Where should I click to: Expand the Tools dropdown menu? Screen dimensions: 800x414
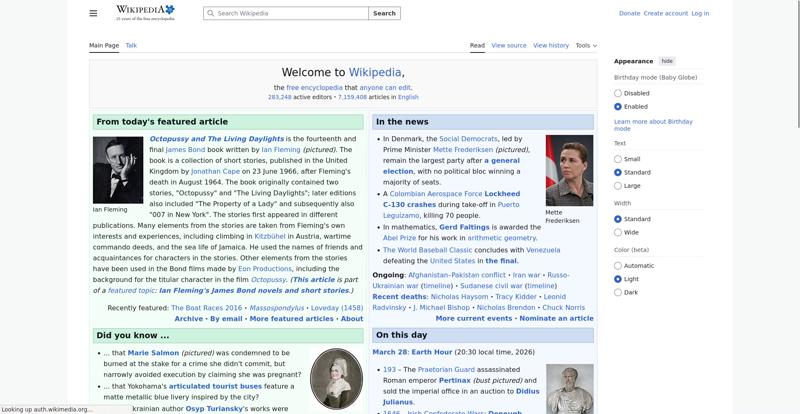(x=586, y=45)
